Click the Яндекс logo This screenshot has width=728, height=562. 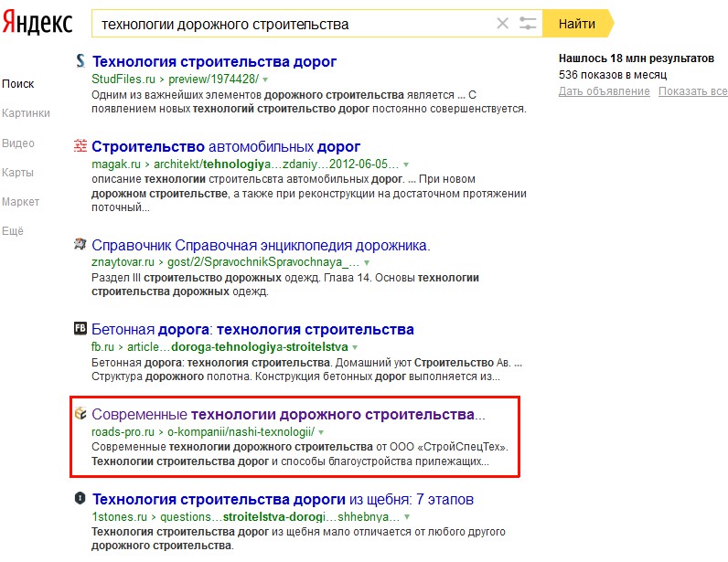pyautogui.click(x=37, y=23)
